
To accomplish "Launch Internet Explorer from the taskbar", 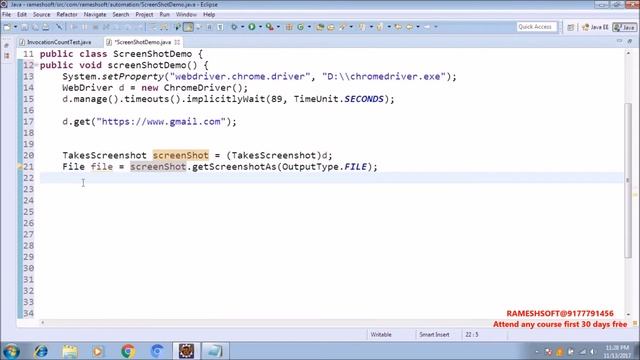I will 41,351.
